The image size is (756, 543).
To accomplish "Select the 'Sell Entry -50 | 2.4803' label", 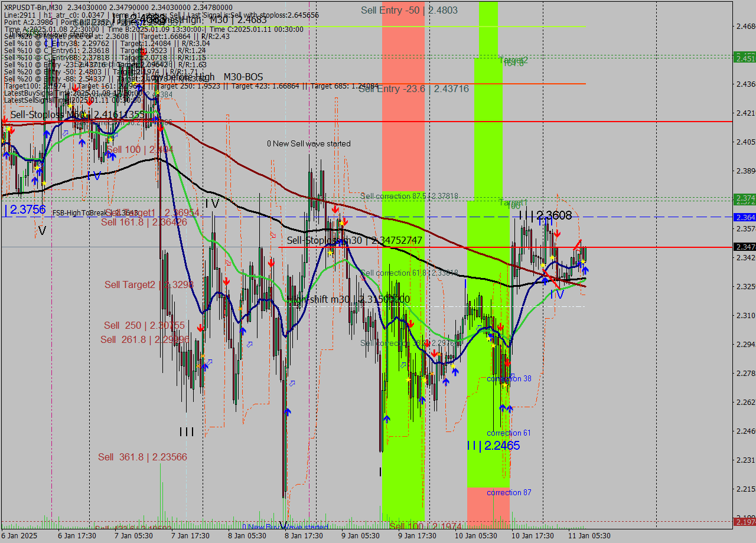I will point(409,11).
